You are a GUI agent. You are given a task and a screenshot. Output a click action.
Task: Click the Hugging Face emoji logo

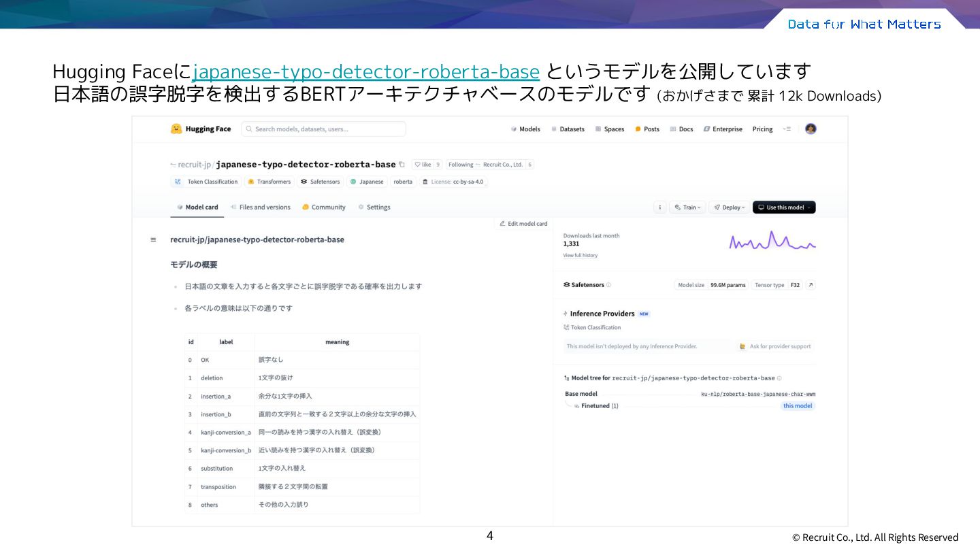pos(176,129)
